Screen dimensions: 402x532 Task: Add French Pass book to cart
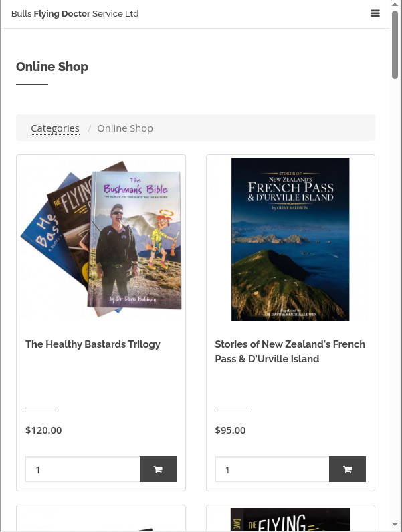pos(347,469)
